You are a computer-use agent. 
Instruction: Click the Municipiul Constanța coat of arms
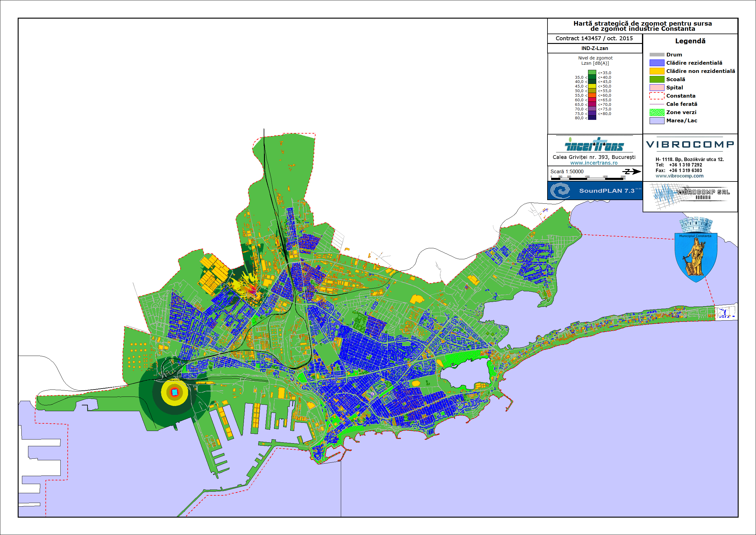tap(696, 250)
